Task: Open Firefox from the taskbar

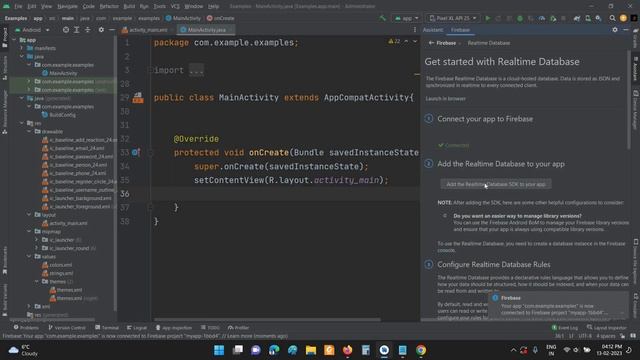Action: click(347, 350)
